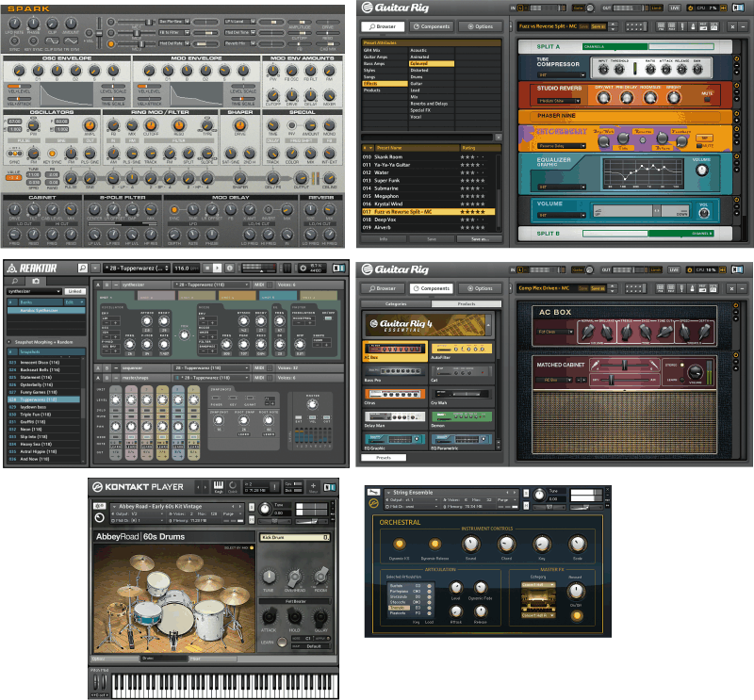Open the Kick Drum selector in Abbey Road 60s Drums
The width and height of the screenshot is (754, 700).
[294, 537]
